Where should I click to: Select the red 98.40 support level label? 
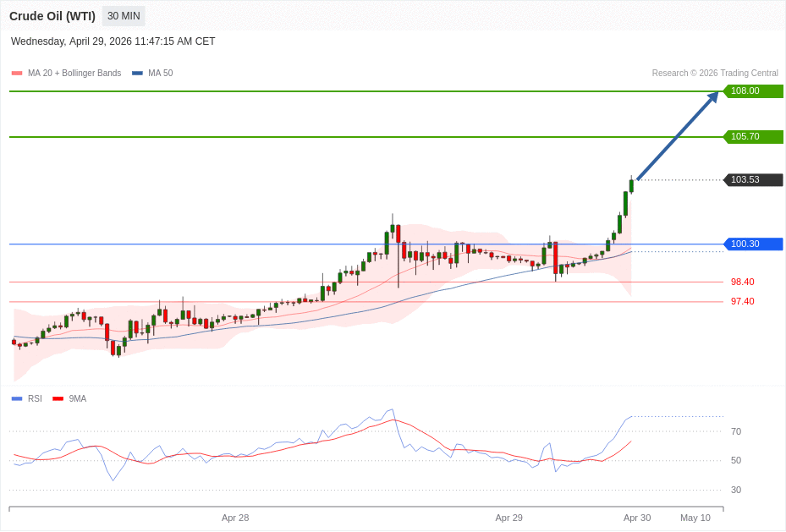742,282
